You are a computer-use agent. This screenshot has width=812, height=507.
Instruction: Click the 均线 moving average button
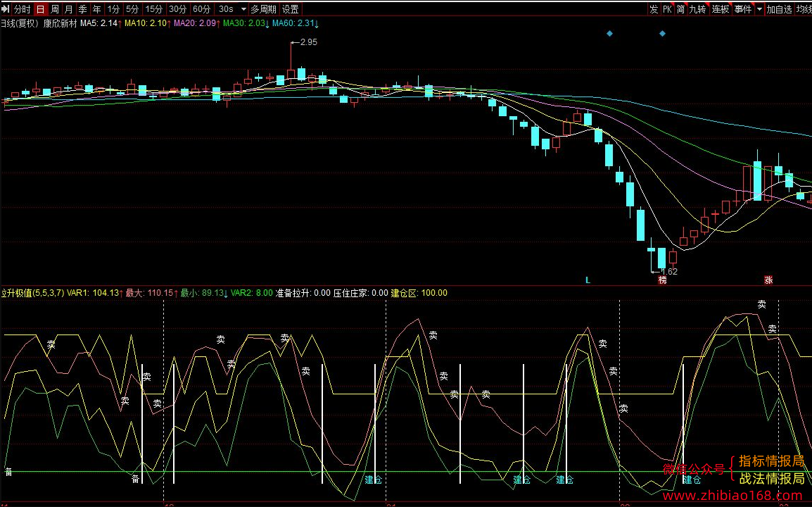(x=803, y=9)
